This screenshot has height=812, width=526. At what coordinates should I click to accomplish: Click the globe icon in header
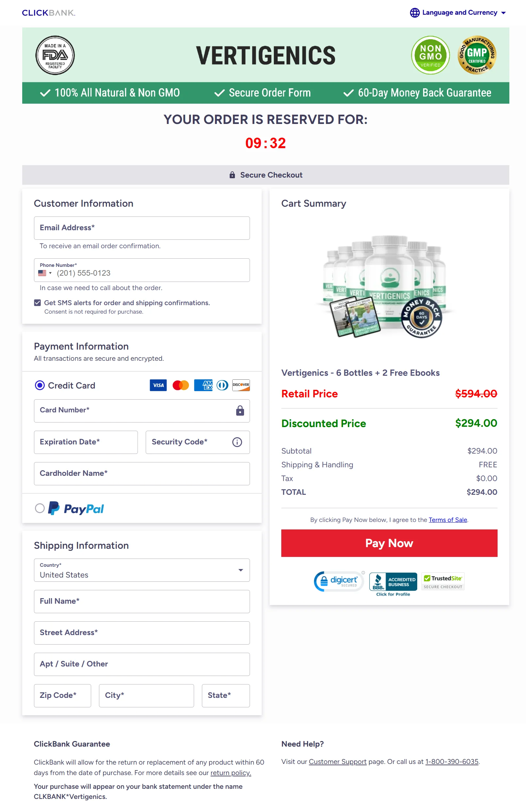click(x=414, y=13)
